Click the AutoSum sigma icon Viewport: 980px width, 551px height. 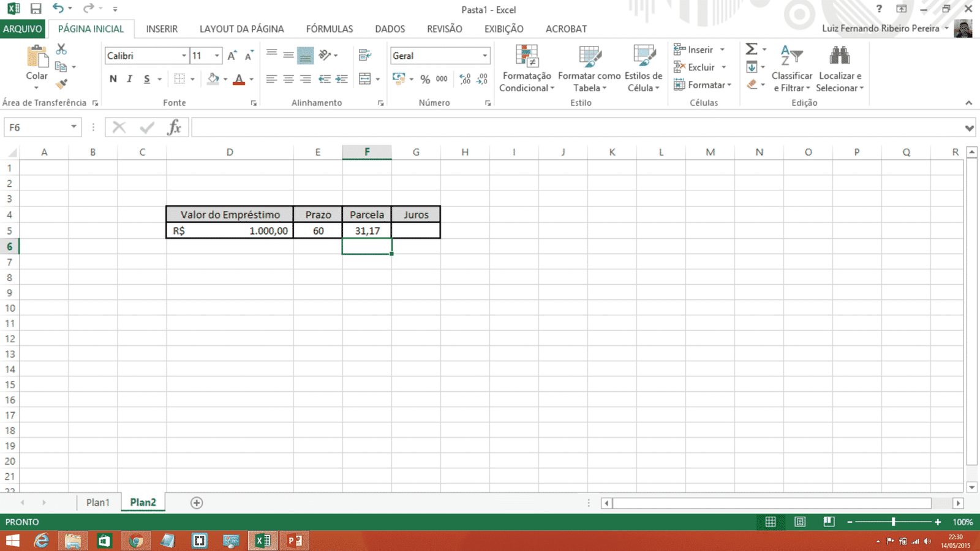pos(752,49)
